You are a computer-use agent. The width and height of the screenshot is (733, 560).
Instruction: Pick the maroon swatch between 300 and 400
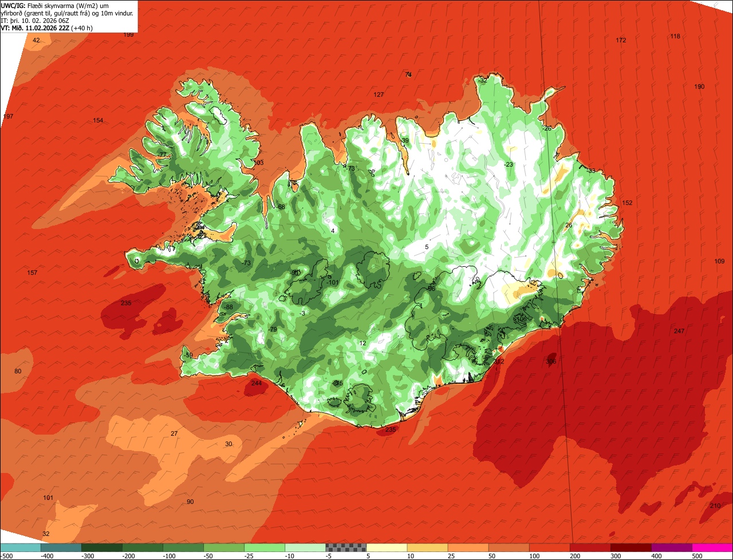click(630, 547)
